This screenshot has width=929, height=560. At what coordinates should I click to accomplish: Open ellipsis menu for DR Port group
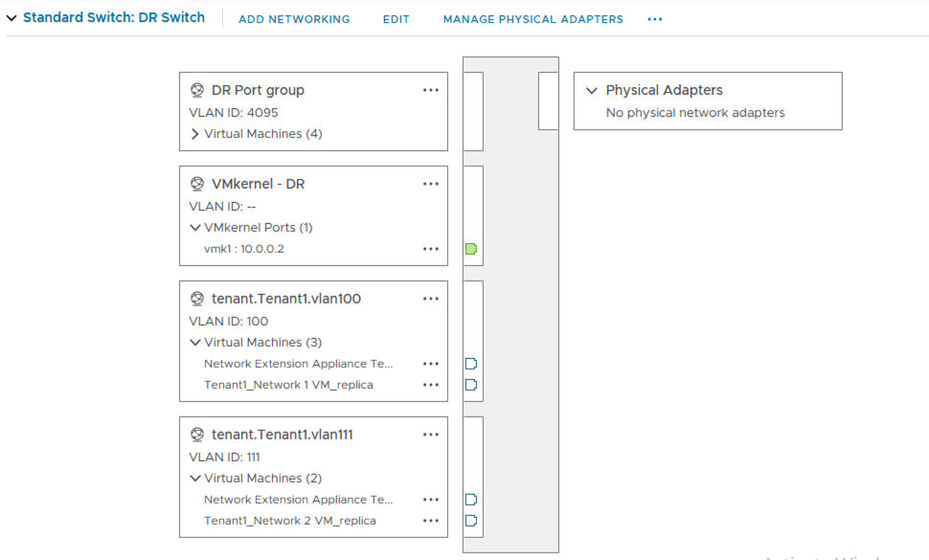point(430,90)
